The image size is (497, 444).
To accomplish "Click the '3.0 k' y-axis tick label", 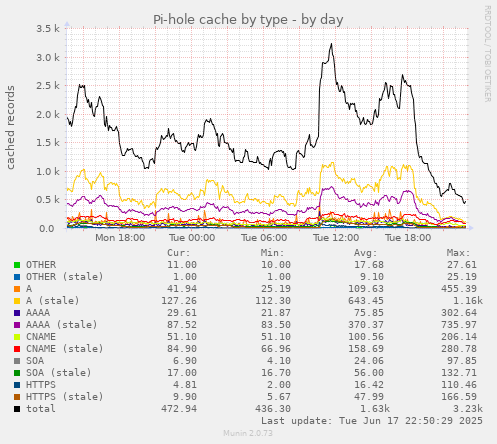I will click(48, 57).
